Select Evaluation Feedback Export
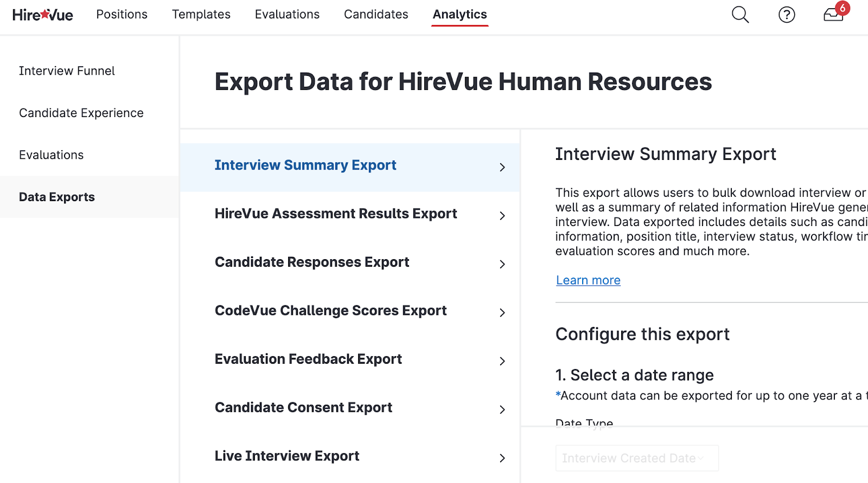868x483 pixels. coord(308,359)
